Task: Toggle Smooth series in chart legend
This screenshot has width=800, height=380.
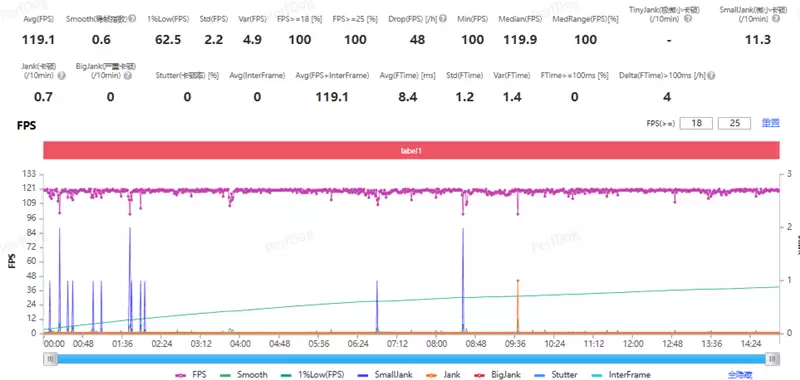Action: click(x=244, y=375)
